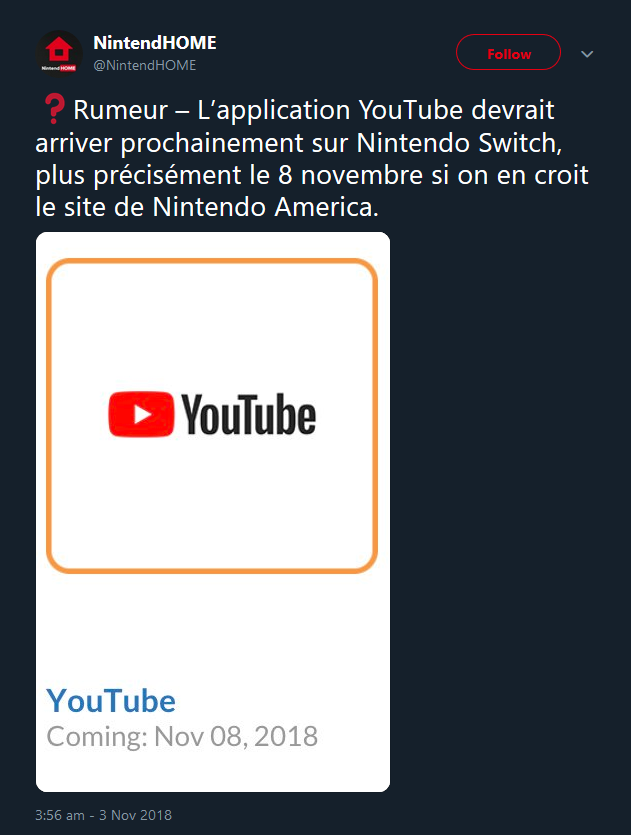Click the house logo in avatar
The width and height of the screenshot is (631, 835).
[59, 50]
